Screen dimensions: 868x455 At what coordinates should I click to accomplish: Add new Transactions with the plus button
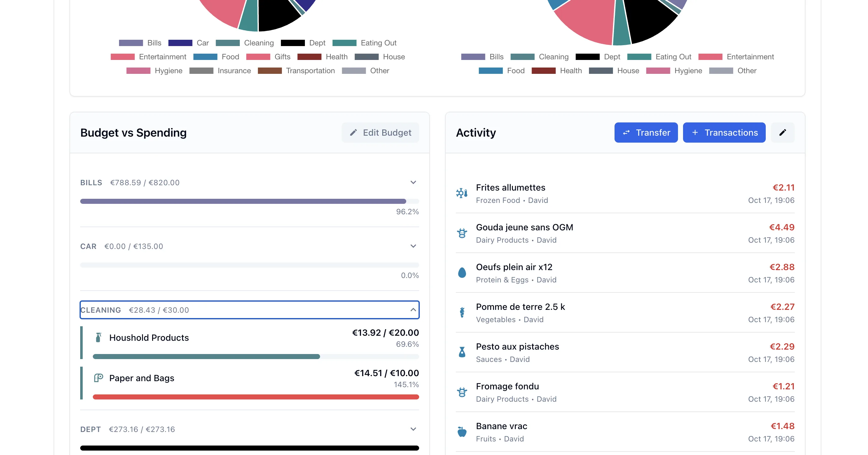pyautogui.click(x=724, y=132)
